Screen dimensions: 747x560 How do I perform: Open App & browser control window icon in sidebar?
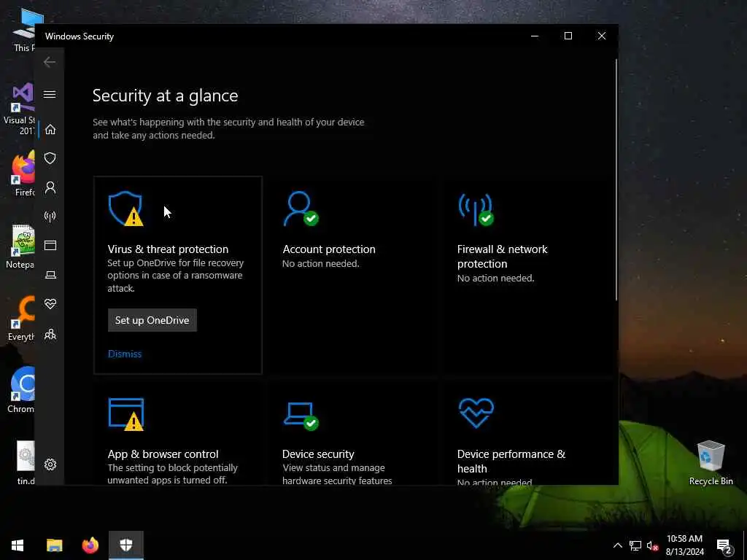tap(50, 245)
